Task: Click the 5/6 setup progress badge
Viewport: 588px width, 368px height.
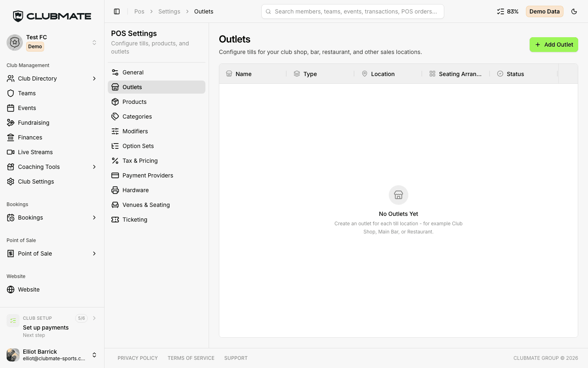Action: (81, 318)
